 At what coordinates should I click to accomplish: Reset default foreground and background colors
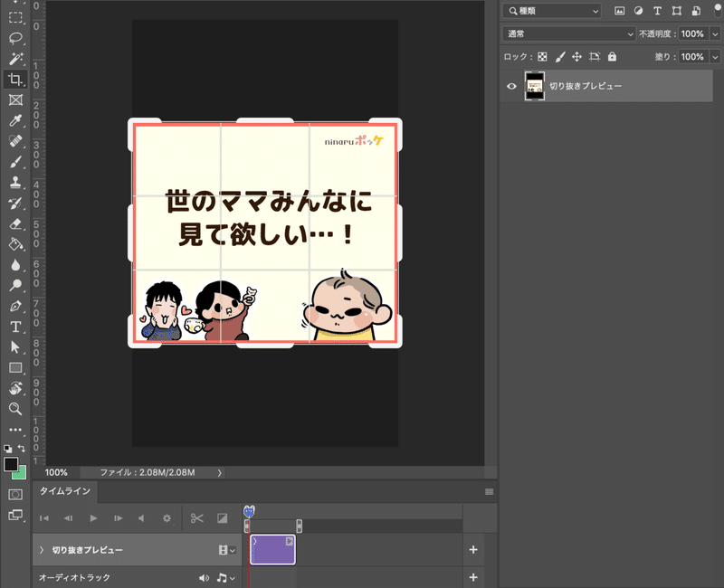point(8,448)
